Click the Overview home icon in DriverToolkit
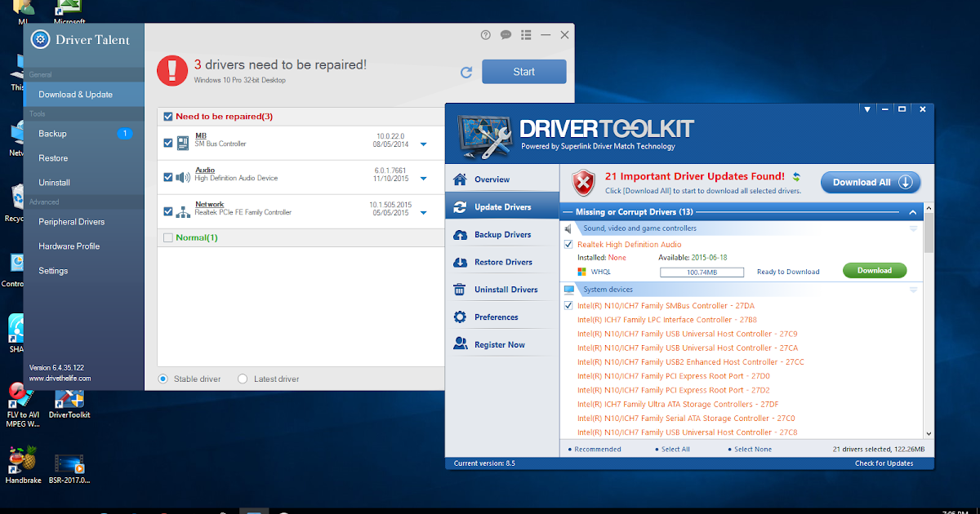980x514 pixels. (x=460, y=179)
